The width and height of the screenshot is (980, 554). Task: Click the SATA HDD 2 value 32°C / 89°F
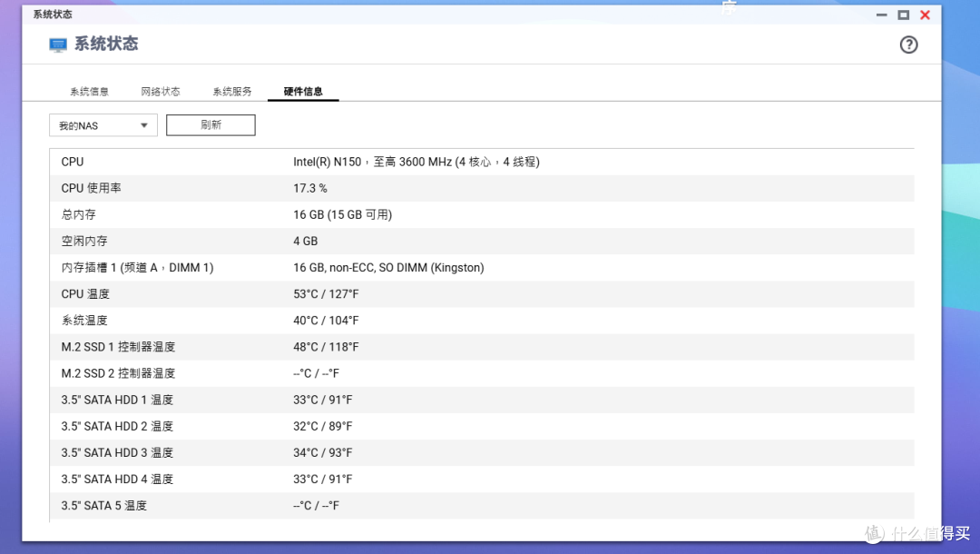[323, 427]
